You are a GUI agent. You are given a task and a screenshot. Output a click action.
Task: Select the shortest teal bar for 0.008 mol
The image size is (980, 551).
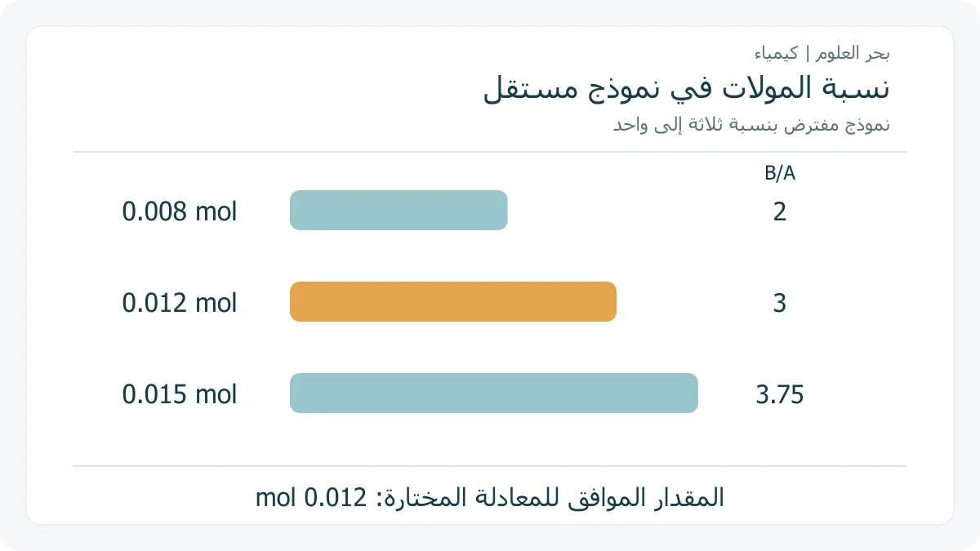(x=399, y=211)
